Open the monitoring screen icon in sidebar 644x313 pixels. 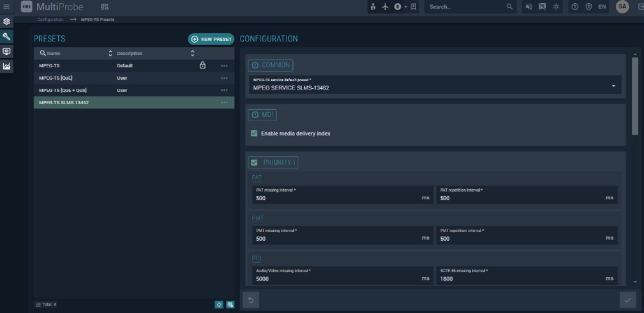point(7,51)
